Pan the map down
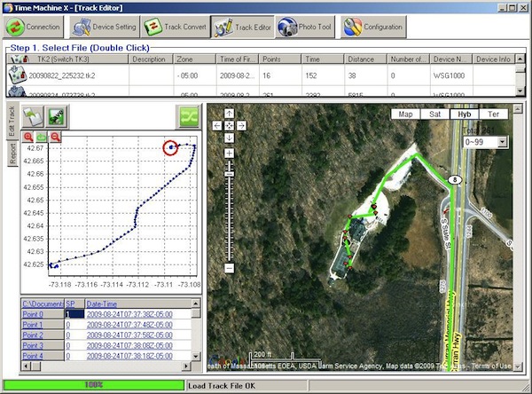The height and width of the screenshot is (394, 532). [x=230, y=138]
